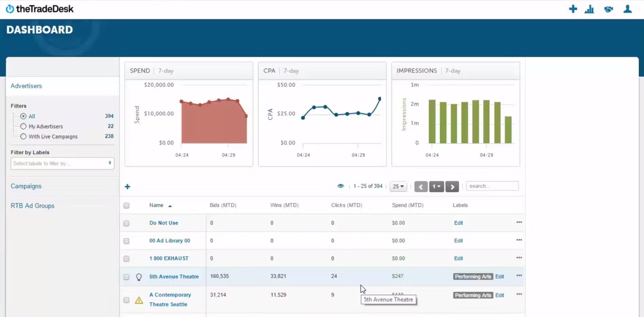Open the Campaigns section in sidebar
644x317 pixels.
click(x=26, y=186)
